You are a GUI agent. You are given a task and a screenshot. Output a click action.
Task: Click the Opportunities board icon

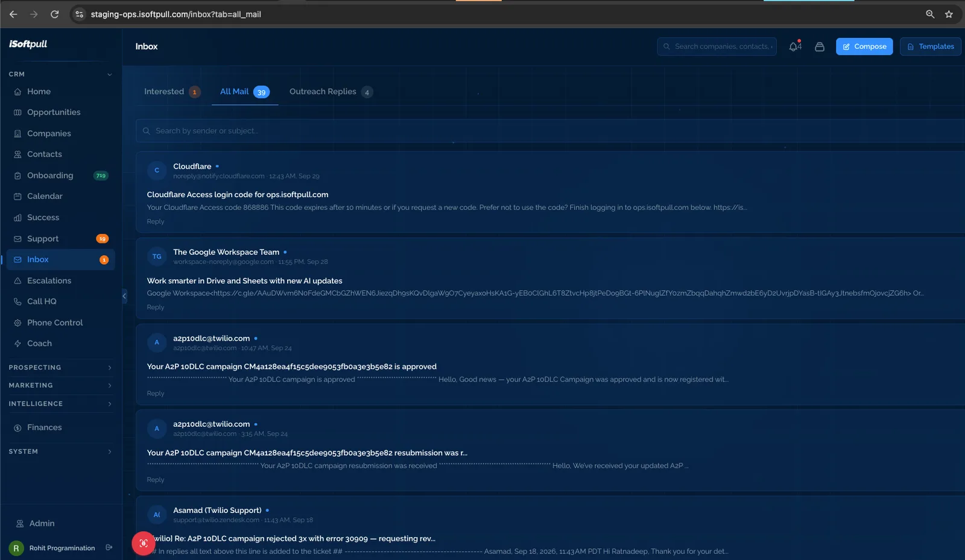(x=17, y=113)
